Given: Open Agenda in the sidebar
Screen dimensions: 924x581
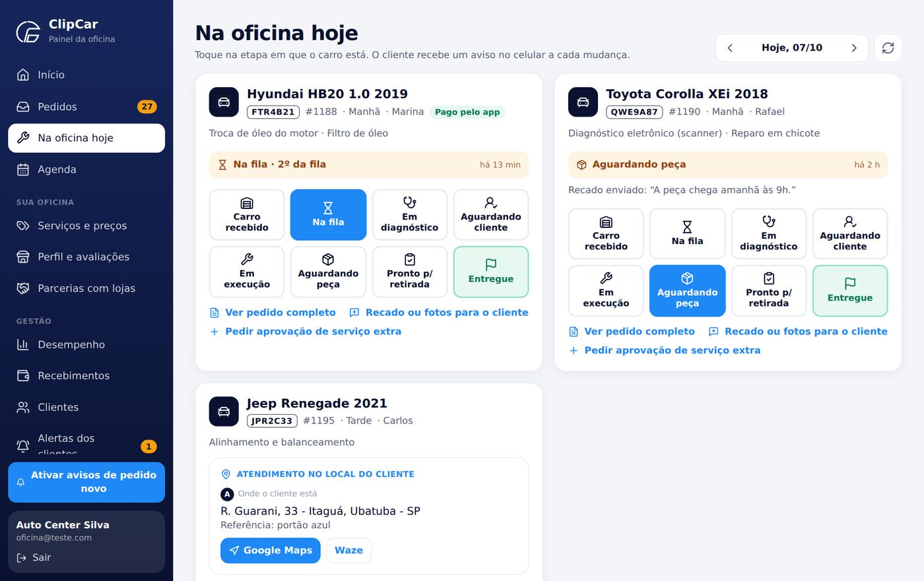Looking at the screenshot, I should click(x=86, y=169).
